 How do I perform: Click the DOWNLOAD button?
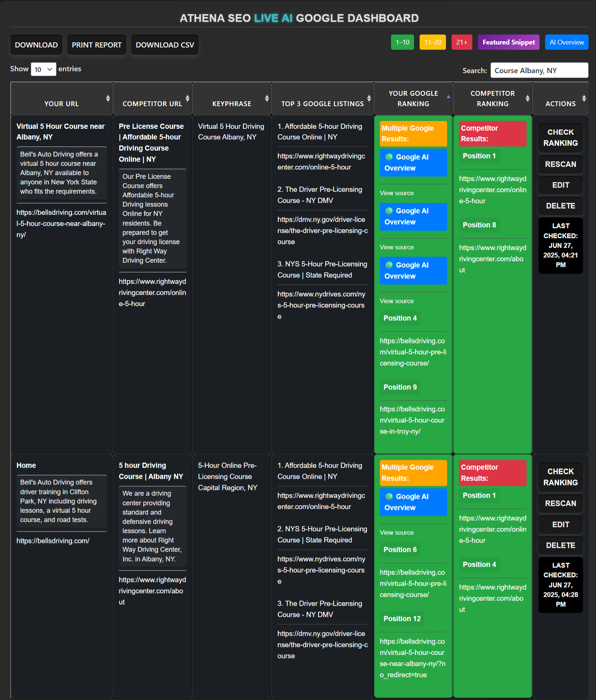pyautogui.click(x=36, y=45)
